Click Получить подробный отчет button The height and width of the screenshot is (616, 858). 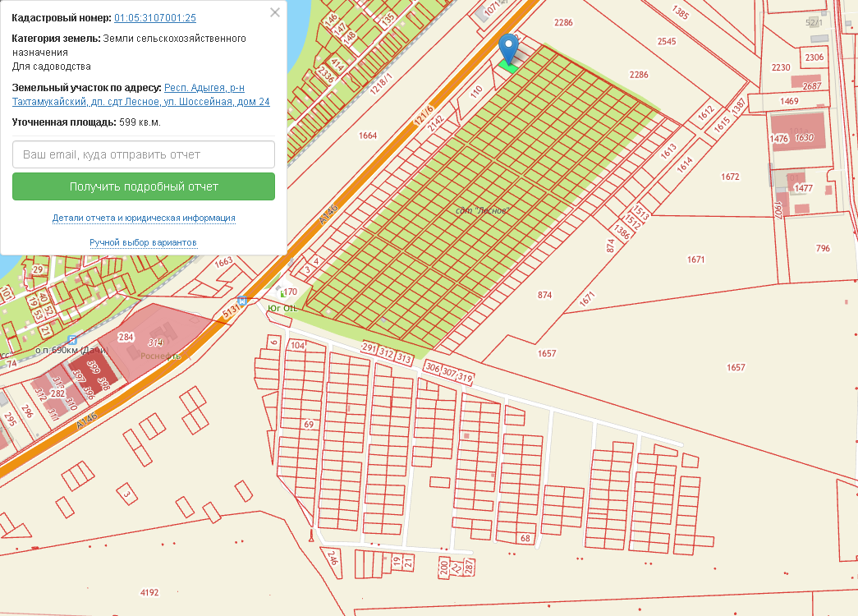click(x=144, y=186)
